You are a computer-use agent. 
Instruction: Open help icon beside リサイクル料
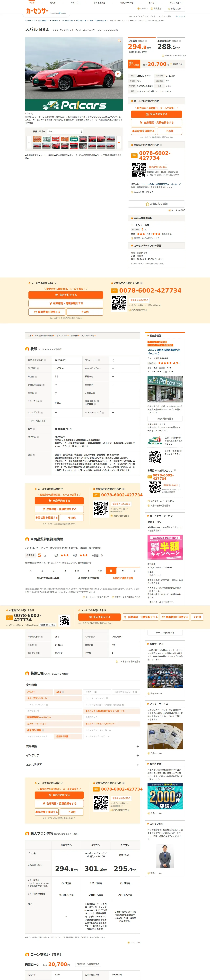coord(42,401)
